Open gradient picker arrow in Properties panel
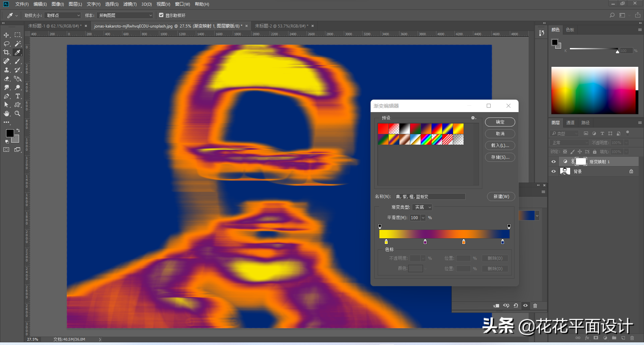 point(537,216)
